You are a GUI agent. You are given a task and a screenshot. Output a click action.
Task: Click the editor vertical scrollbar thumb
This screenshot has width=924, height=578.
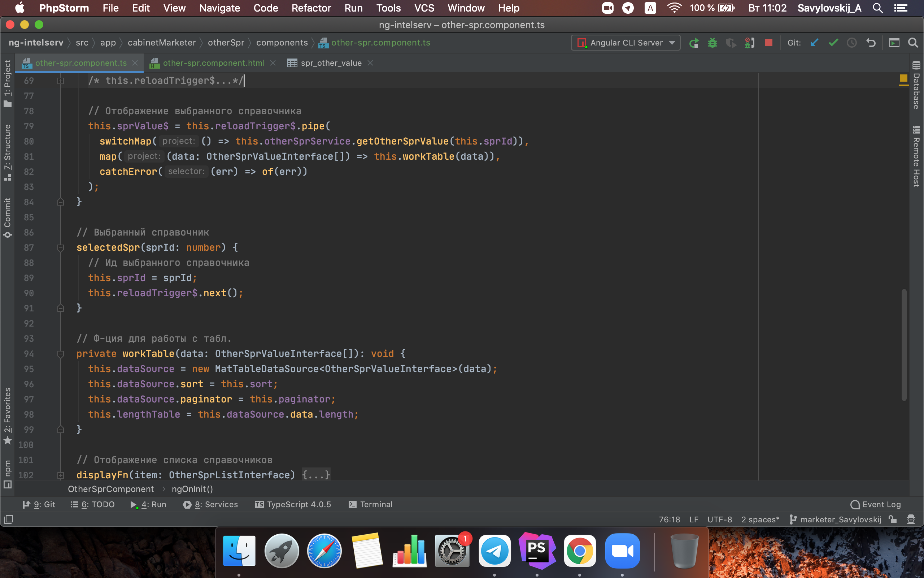click(x=903, y=345)
